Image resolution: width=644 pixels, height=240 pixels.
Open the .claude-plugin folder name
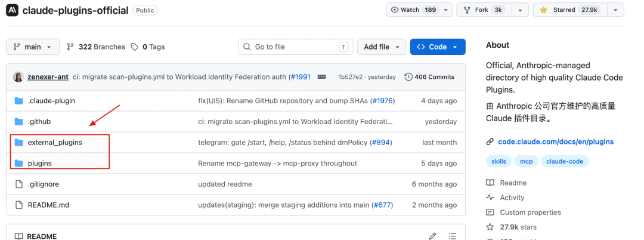pyautogui.click(x=51, y=101)
